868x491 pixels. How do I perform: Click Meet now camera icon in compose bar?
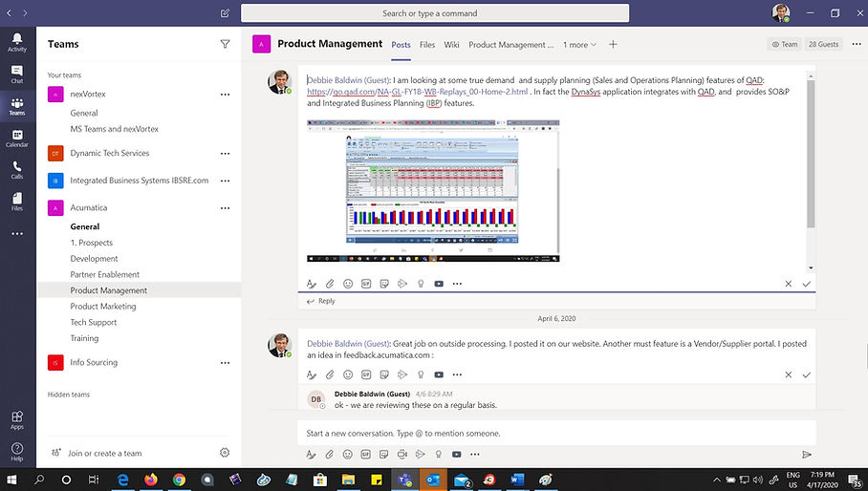point(401,454)
